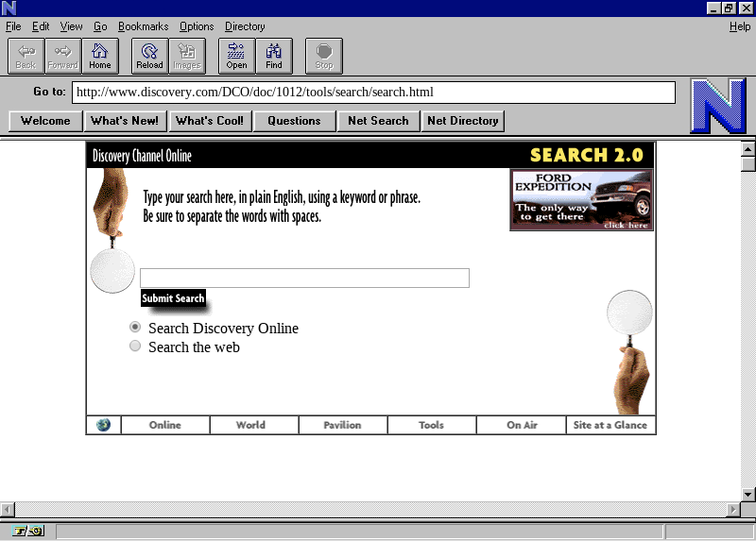This screenshot has height=541, width=756.
Task: Open the Directory menu
Action: [245, 26]
